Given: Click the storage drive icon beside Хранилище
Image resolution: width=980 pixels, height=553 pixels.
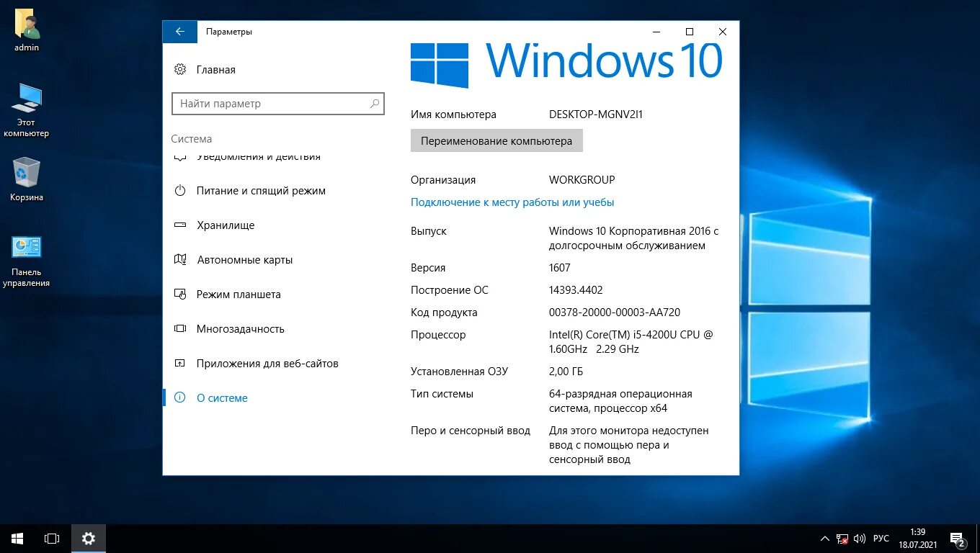Looking at the screenshot, I should tap(180, 225).
